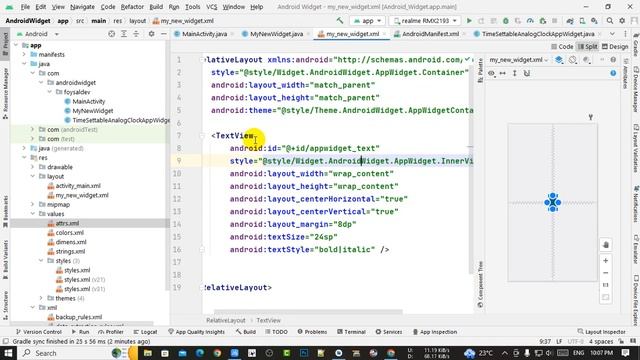Open Project panel options gear
640x360 pixels.
pyautogui.click(x=151, y=34)
